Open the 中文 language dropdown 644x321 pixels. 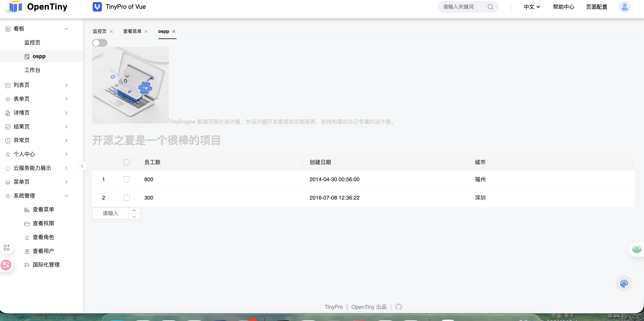coord(532,7)
